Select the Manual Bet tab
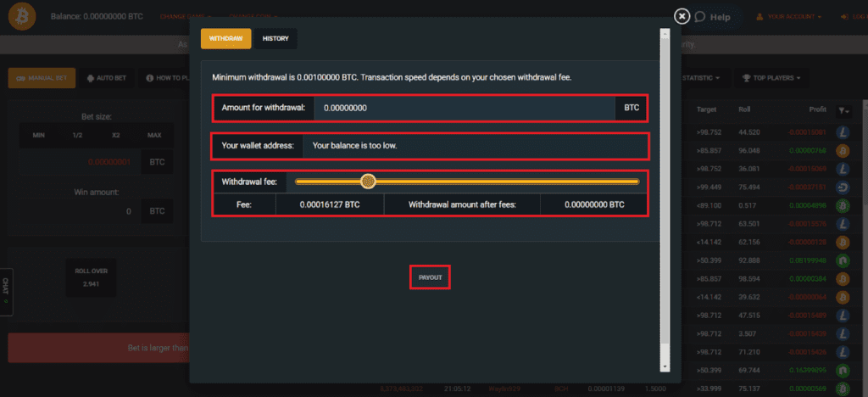This screenshot has height=397, width=868. tap(42, 78)
